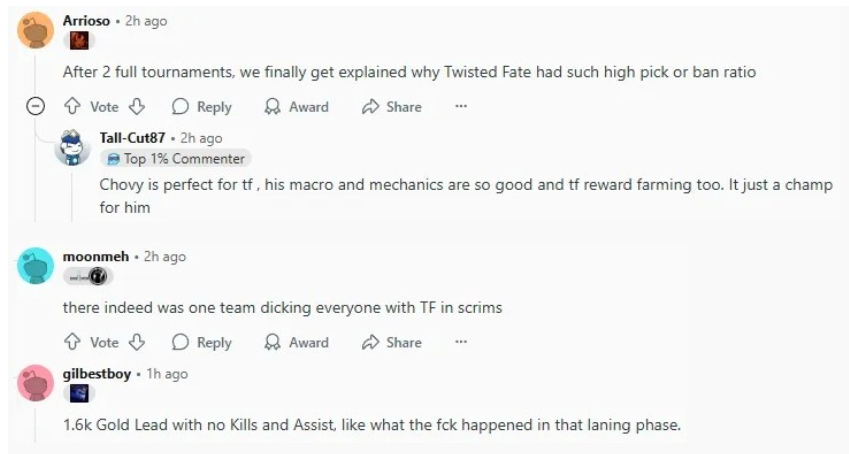The height and width of the screenshot is (454, 849).
Task: Open Tall-Cut87's username link
Action: [132, 138]
